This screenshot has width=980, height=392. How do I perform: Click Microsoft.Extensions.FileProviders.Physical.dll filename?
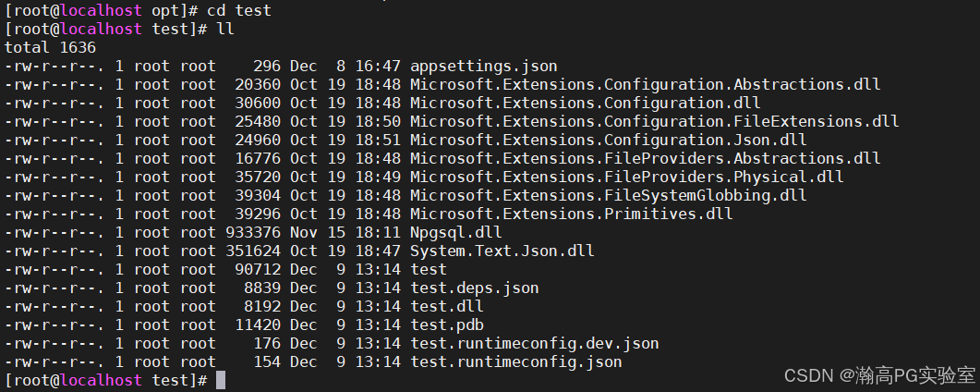(x=627, y=177)
